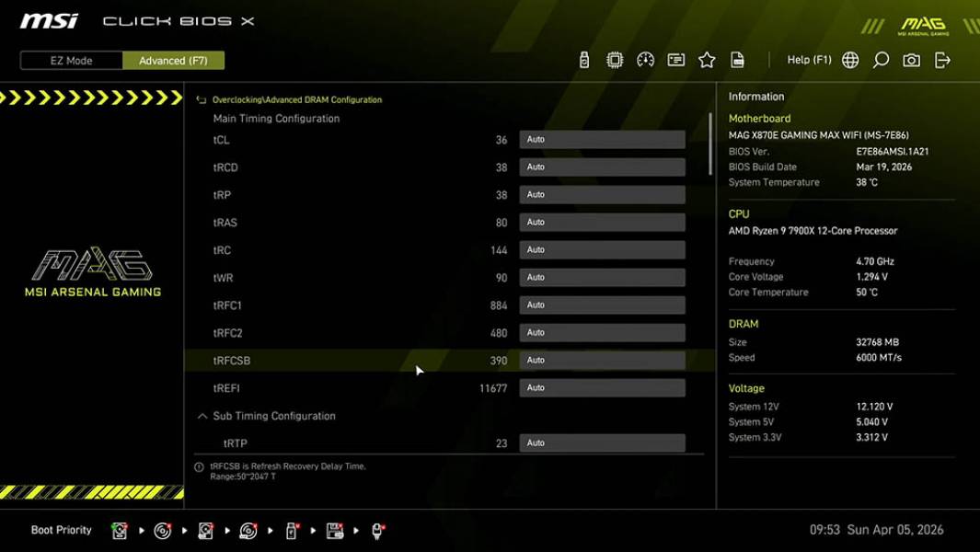Select the Advanced (F7) tab
The image size is (980, 552).
[174, 60]
